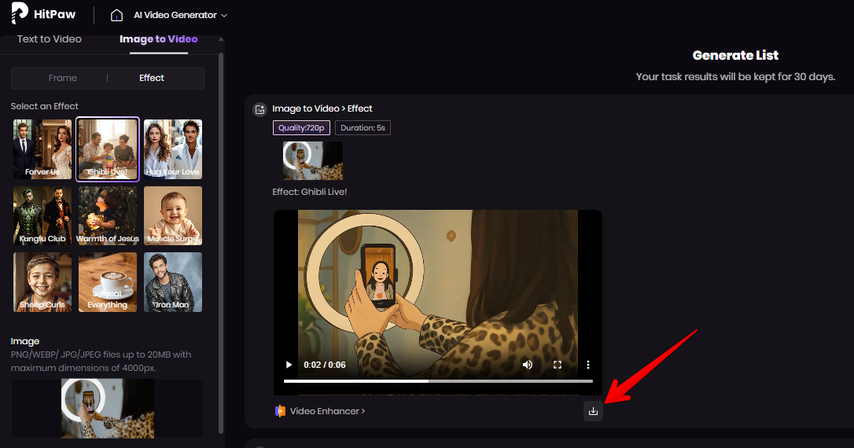Choose the Hug Your Love effect
Screen dimensions: 854x448
click(x=173, y=149)
